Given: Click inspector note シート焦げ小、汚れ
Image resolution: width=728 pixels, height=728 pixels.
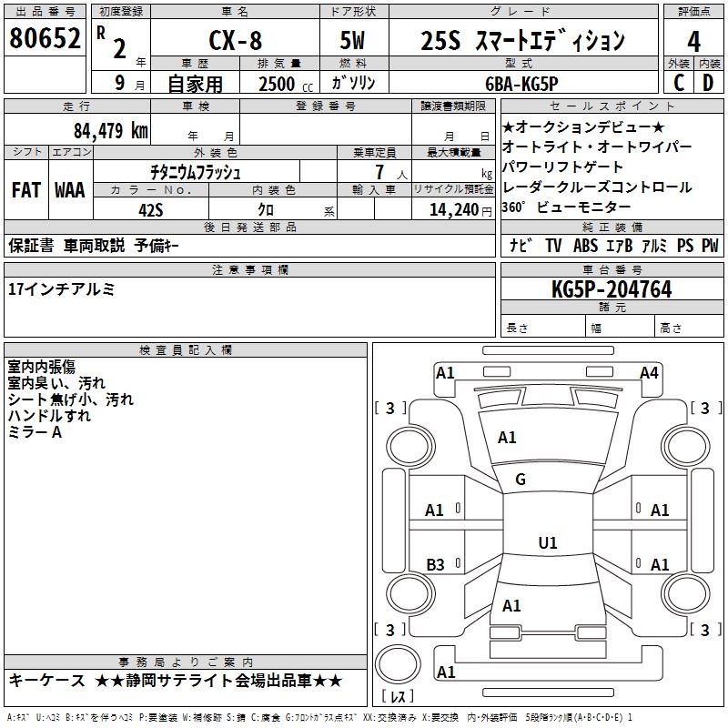Looking at the screenshot, I should 71,399.
